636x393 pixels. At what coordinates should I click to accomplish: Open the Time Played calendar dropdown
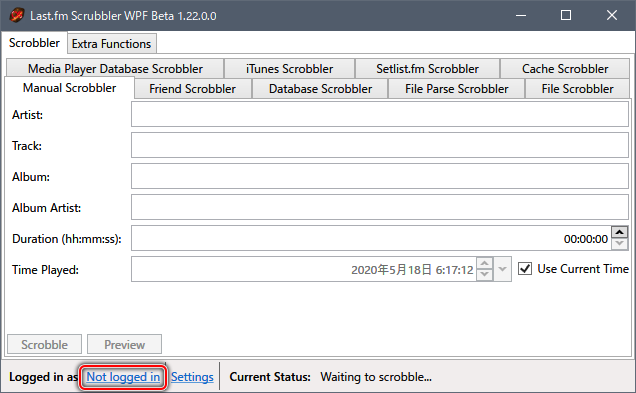pos(502,269)
